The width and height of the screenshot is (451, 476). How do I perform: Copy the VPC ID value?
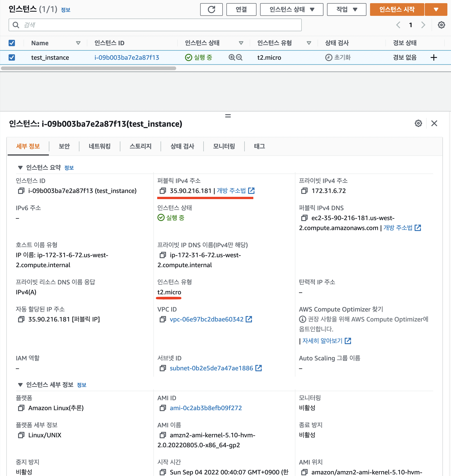click(x=163, y=319)
